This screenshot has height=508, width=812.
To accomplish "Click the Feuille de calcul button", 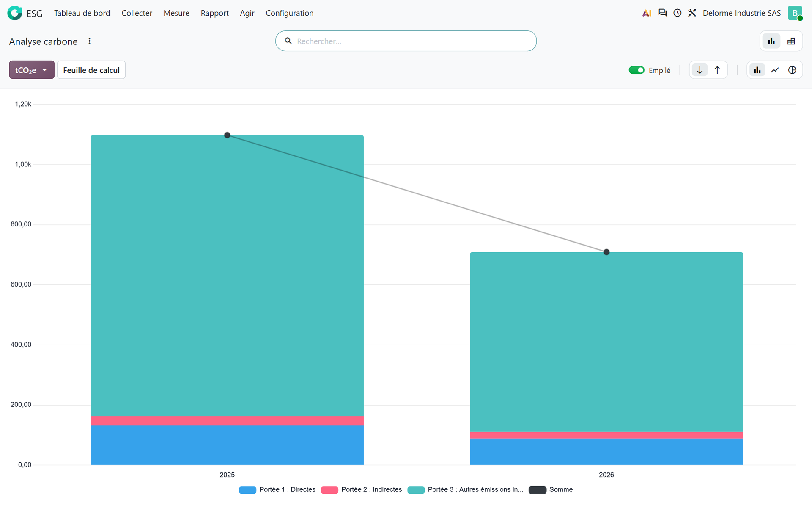I will (91, 70).
